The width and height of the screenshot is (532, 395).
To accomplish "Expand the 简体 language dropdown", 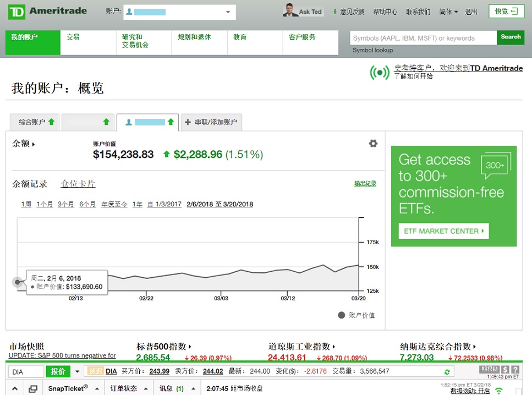I will point(449,12).
